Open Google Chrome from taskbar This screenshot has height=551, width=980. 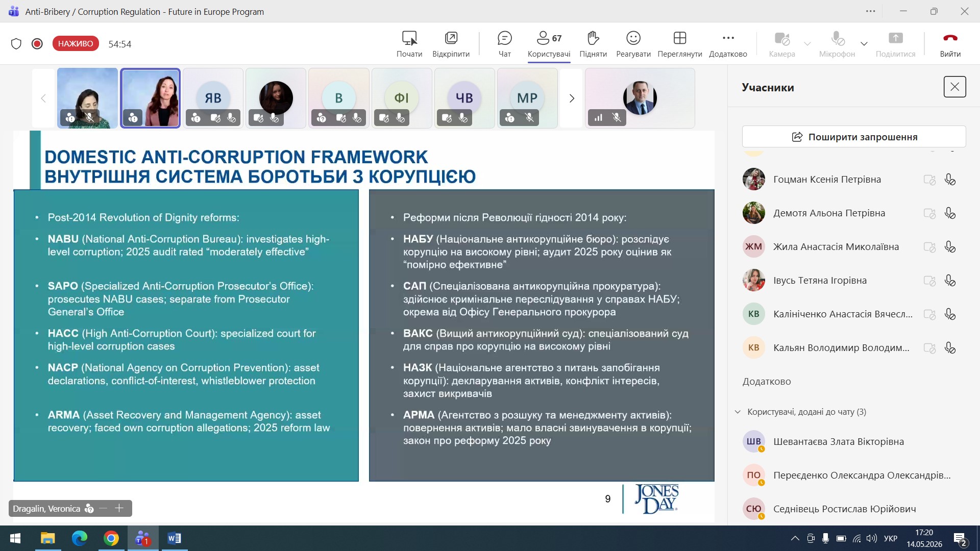(x=111, y=538)
